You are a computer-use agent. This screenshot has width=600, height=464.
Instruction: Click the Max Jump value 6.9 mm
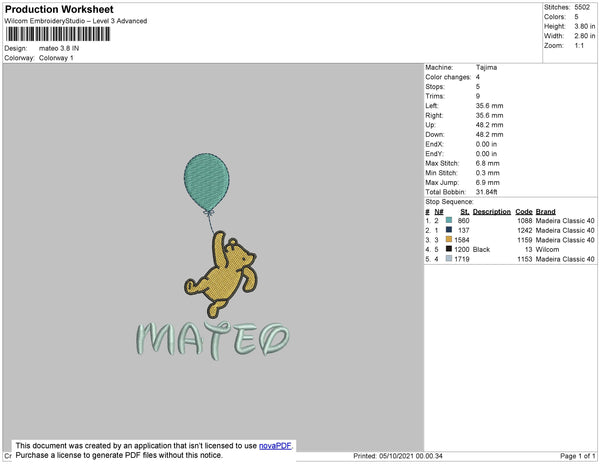point(488,182)
